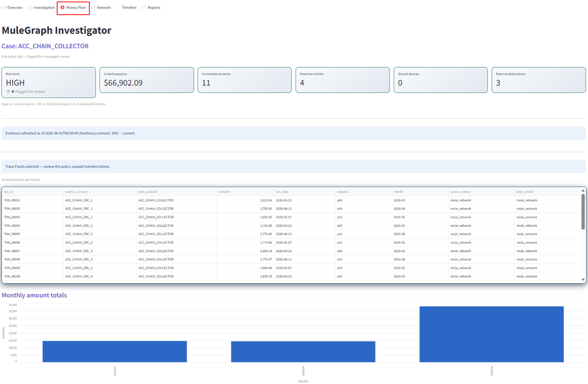Viewport: 588px width, 384px height.
Task: Click the Connected accounts 11 card
Action: pos(244,80)
